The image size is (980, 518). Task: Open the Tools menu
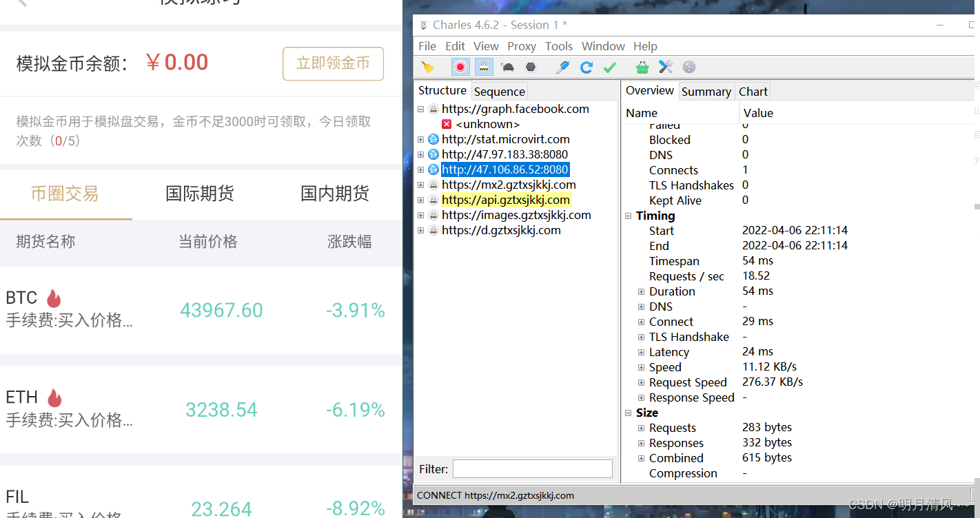point(559,46)
